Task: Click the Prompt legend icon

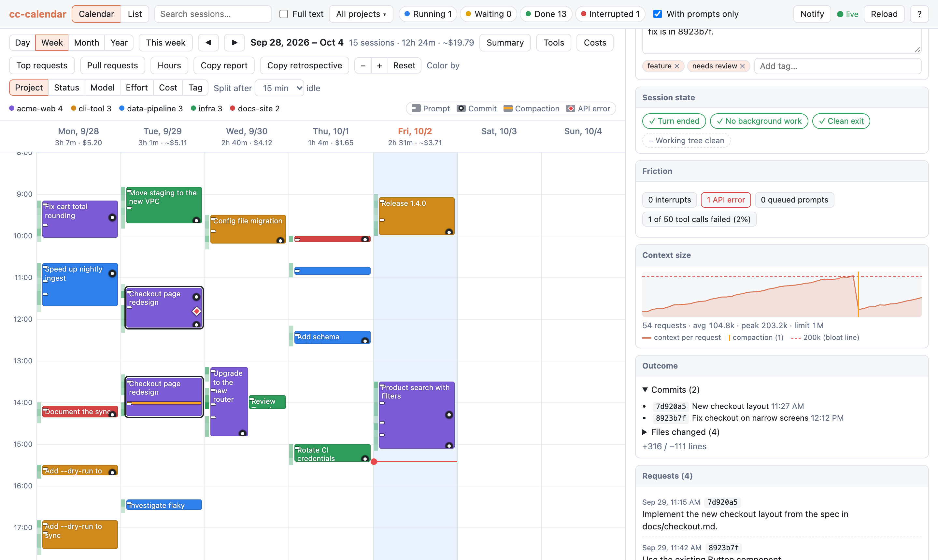Action: 416,108
